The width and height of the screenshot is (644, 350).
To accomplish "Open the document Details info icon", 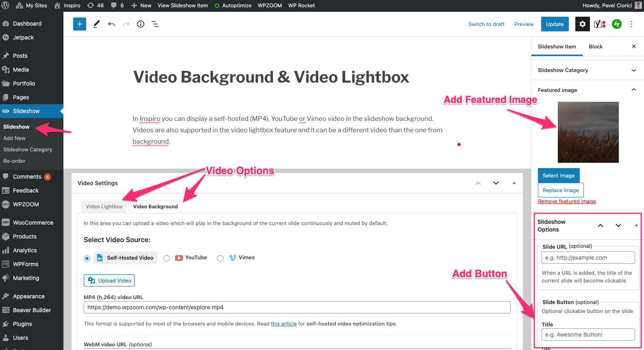I will tap(141, 24).
